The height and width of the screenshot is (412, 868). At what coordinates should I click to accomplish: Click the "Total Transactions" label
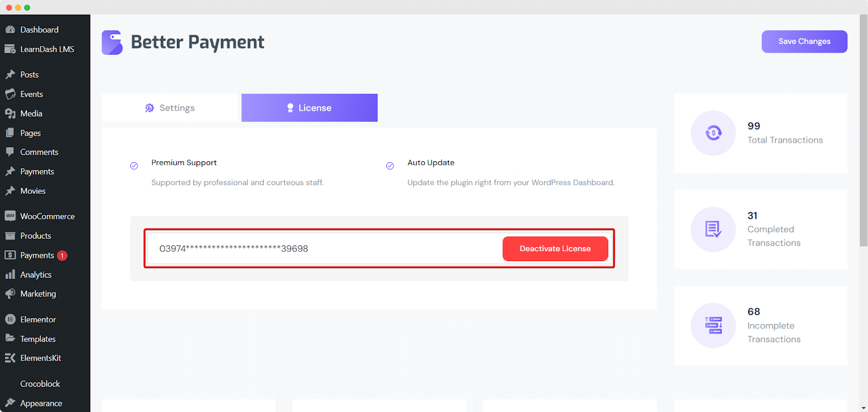(x=785, y=140)
